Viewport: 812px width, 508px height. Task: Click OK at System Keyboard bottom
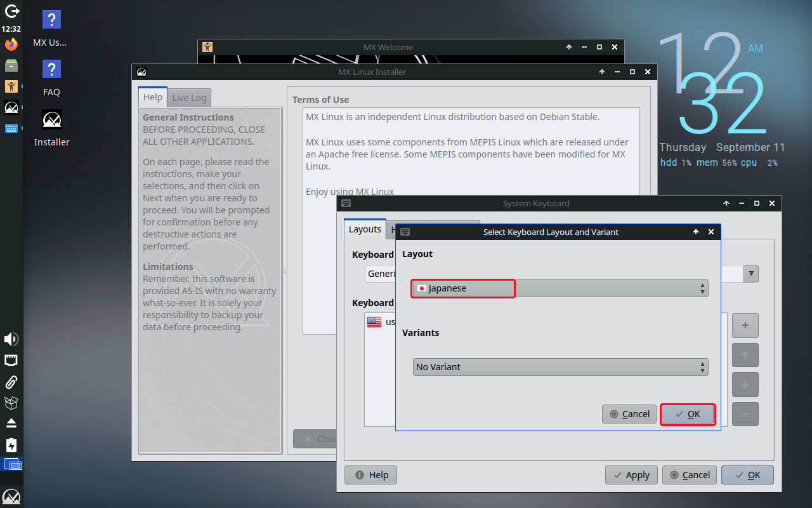pos(747,475)
